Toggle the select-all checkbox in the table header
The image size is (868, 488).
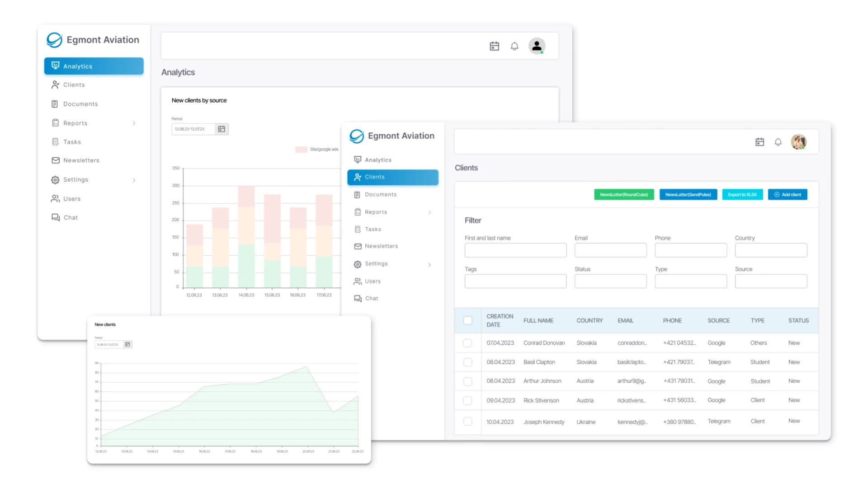coord(468,320)
